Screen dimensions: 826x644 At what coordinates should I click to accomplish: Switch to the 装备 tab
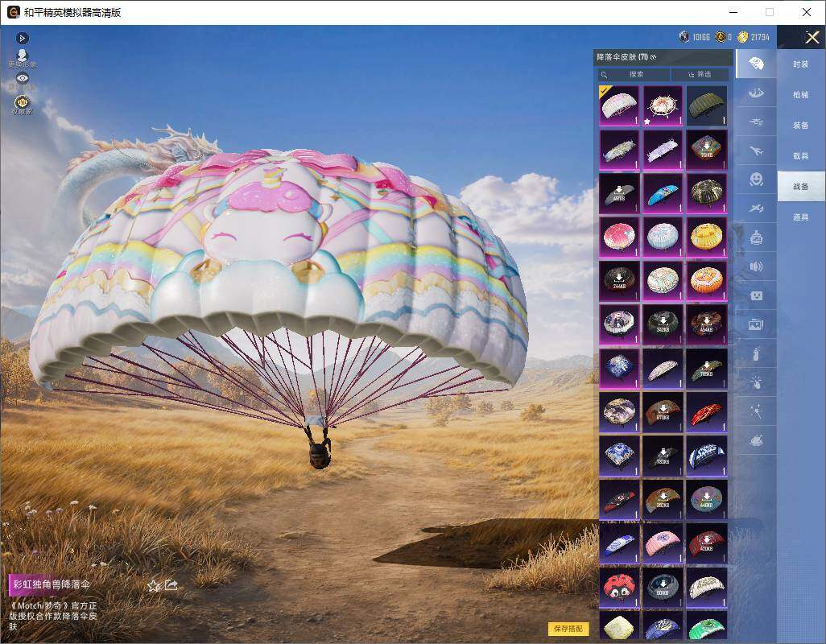pyautogui.click(x=801, y=126)
